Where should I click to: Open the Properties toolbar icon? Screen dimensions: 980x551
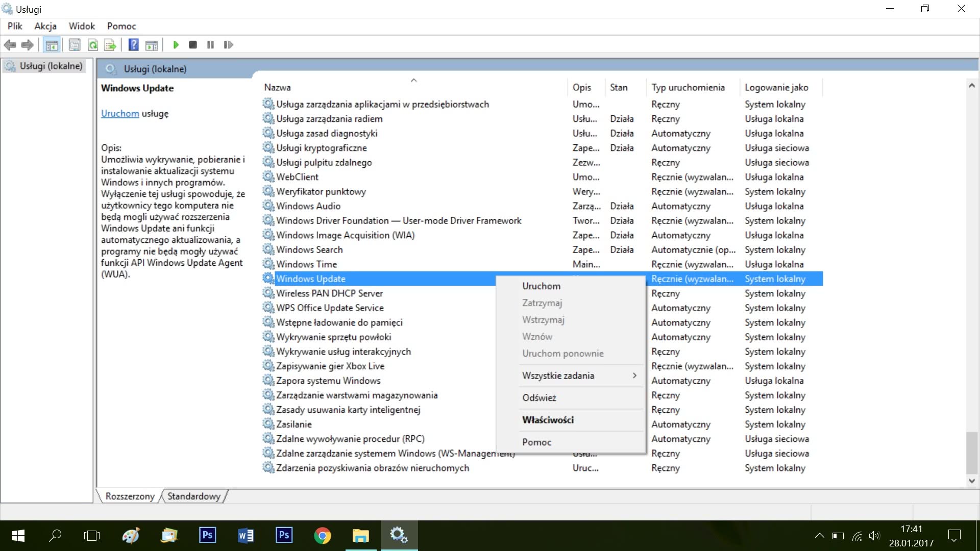click(75, 45)
